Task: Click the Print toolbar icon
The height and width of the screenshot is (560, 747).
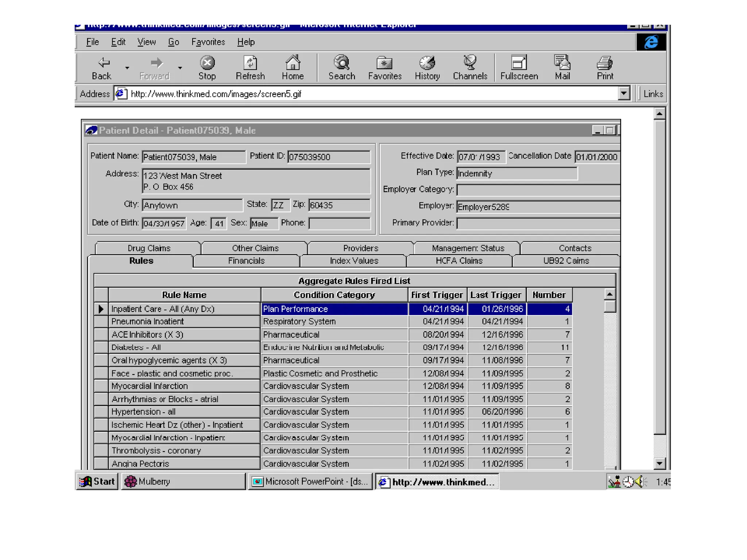Action: coord(605,63)
